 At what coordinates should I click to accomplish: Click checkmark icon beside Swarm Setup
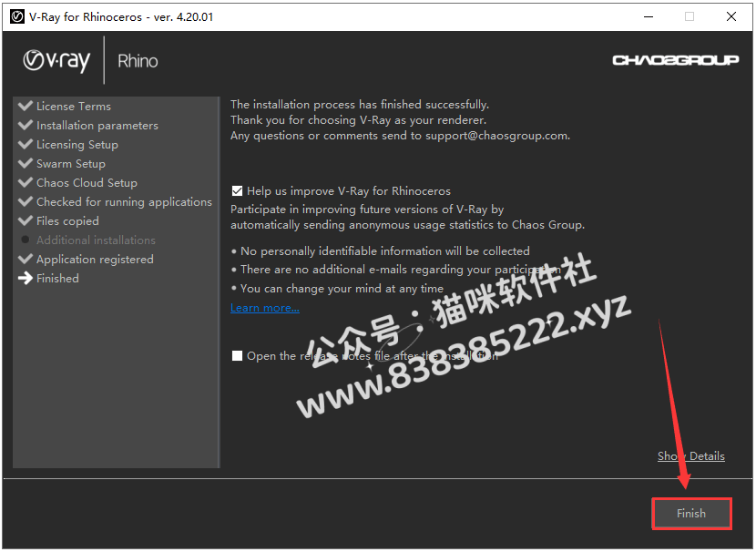click(x=26, y=163)
